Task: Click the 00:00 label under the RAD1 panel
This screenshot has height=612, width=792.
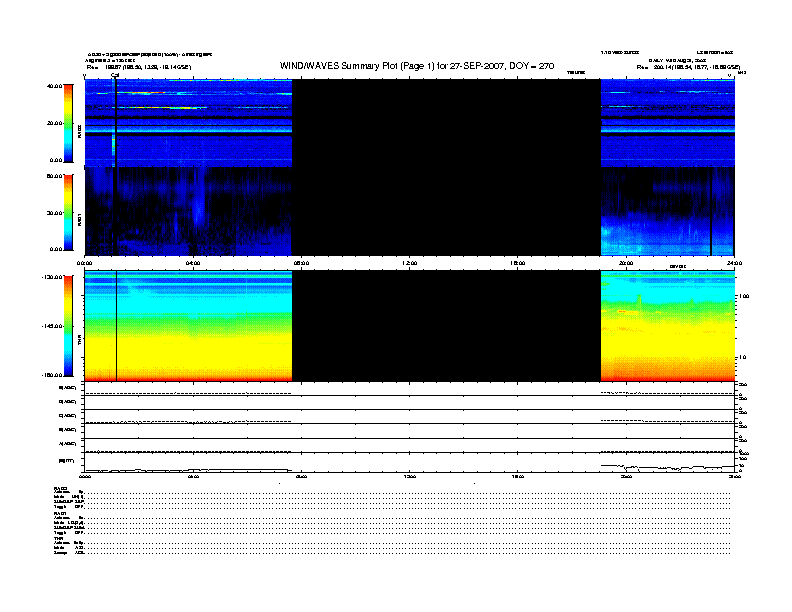Action: 84,263
